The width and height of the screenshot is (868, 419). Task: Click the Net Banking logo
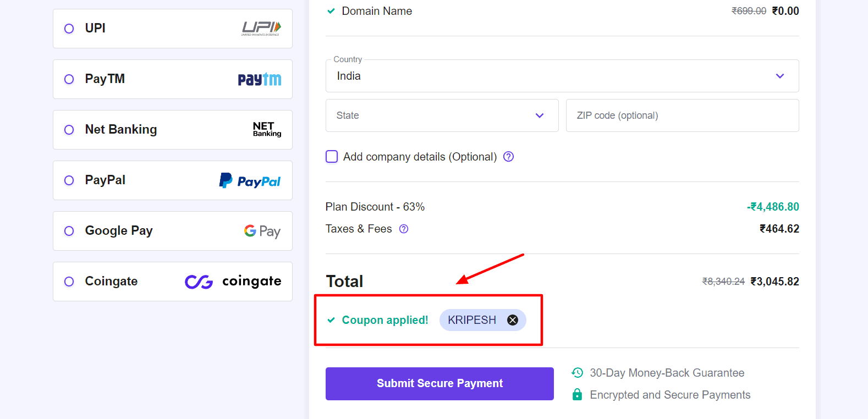pyautogui.click(x=267, y=130)
